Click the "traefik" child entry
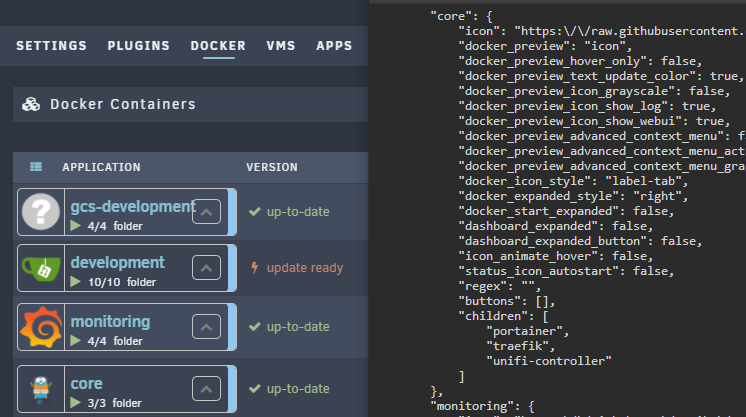The image size is (746, 417). (x=520, y=346)
